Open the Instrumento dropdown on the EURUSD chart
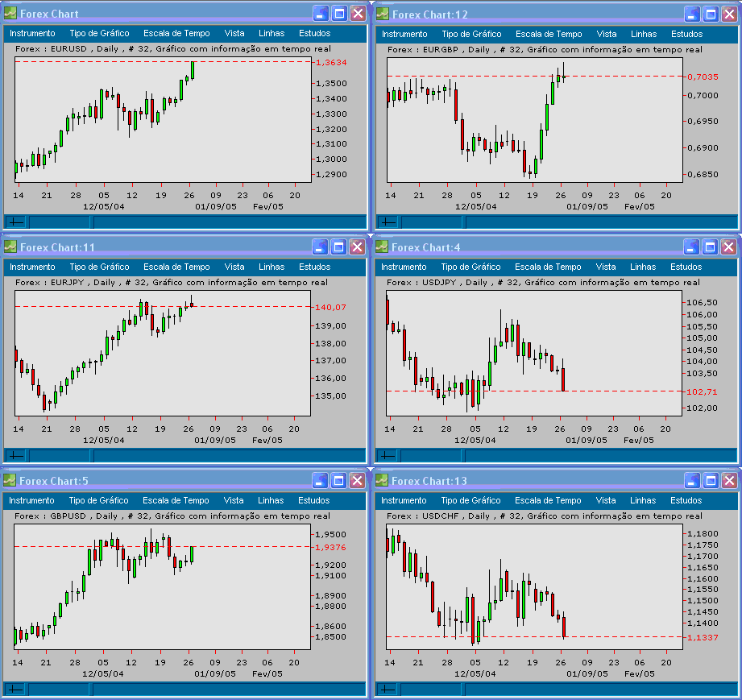This screenshot has width=742, height=700. (x=31, y=34)
